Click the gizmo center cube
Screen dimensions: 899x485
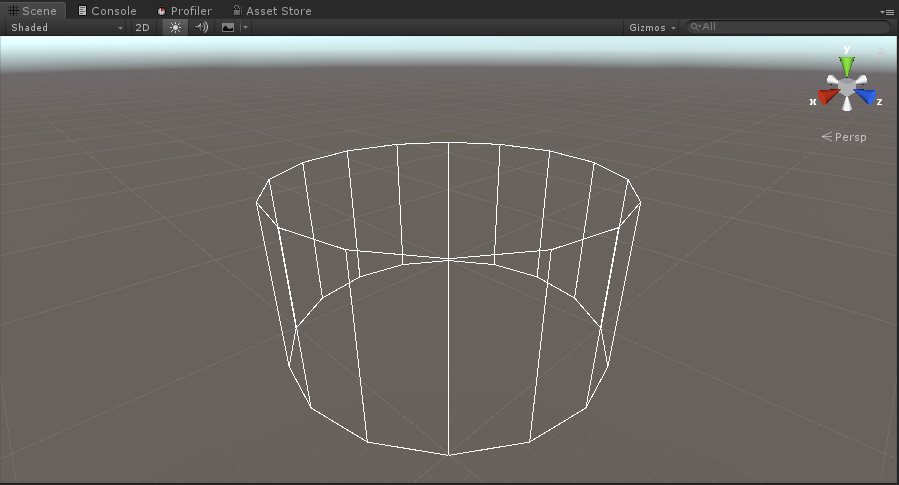[847, 86]
